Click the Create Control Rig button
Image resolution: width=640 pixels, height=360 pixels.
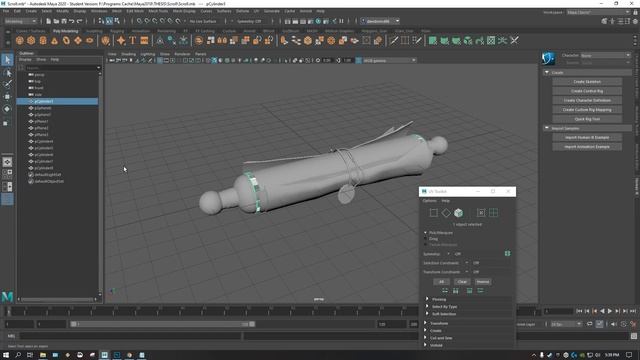587,91
